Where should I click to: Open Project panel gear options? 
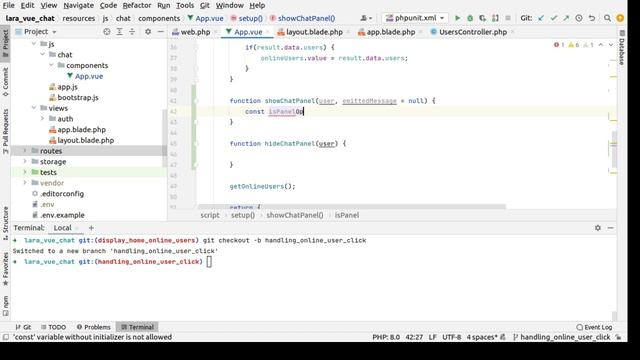(x=148, y=31)
